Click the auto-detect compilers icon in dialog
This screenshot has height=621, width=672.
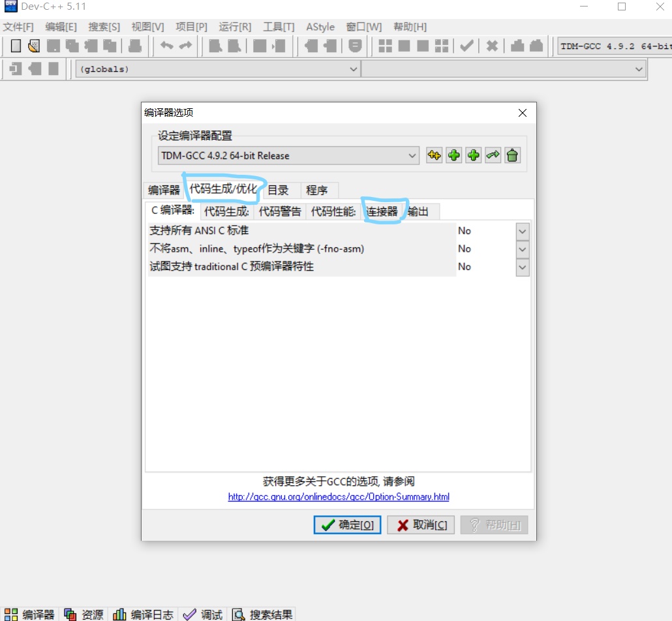434,155
